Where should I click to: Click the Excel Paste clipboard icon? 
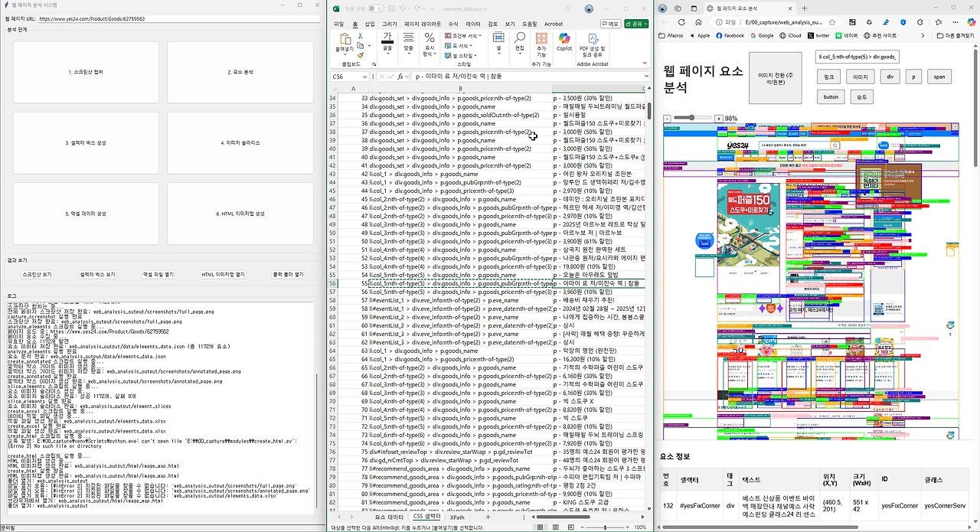tap(344, 38)
